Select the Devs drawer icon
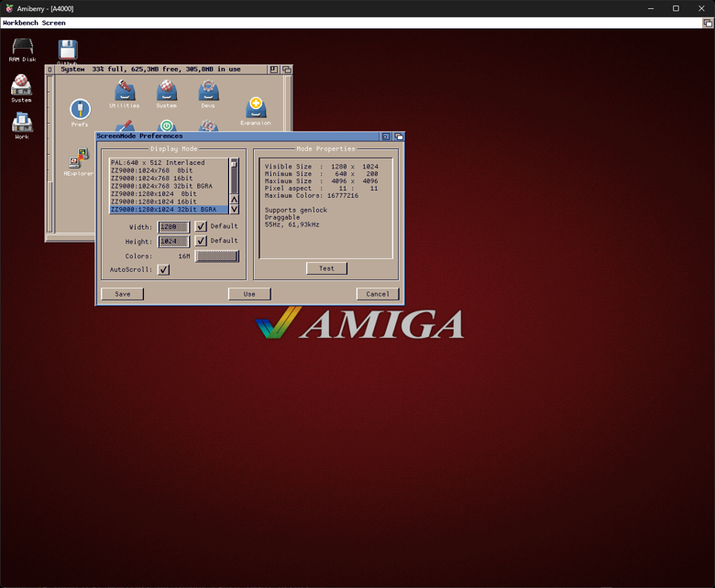The height and width of the screenshot is (588, 715). (x=208, y=93)
